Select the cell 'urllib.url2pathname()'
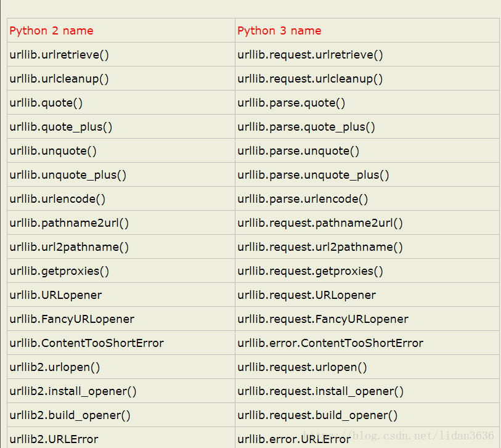 (121, 246)
